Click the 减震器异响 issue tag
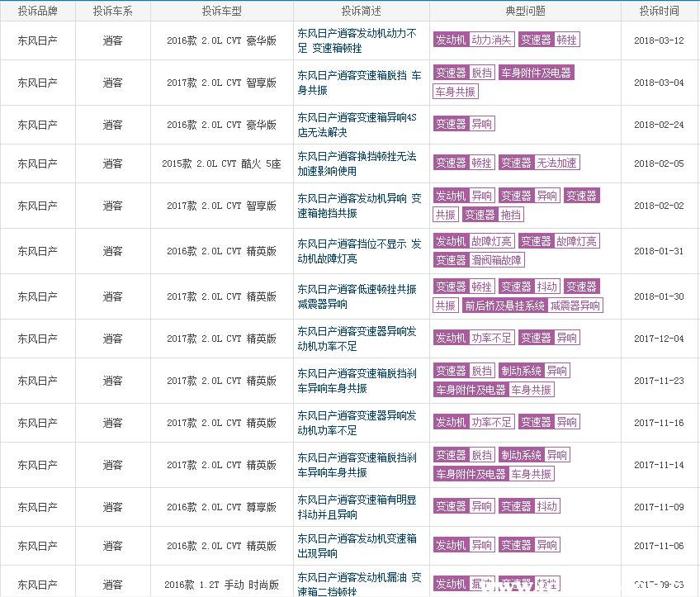This screenshot has height=597, width=700. point(575,306)
